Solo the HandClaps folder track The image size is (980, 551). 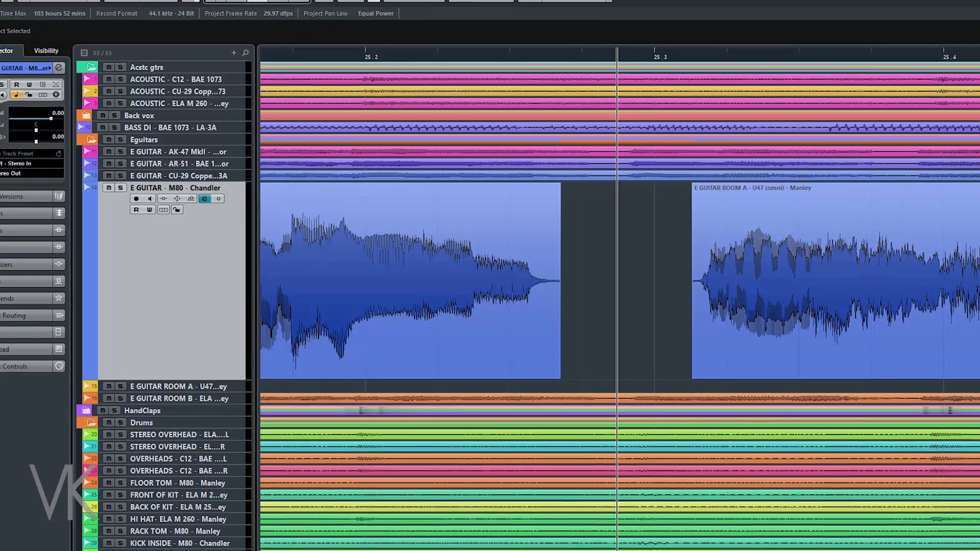pos(114,411)
